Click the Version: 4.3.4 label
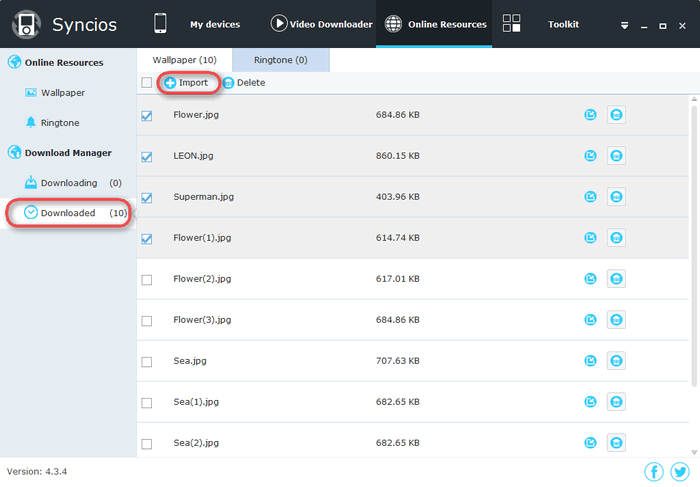Viewport: 700px width, 487px height. [x=37, y=471]
